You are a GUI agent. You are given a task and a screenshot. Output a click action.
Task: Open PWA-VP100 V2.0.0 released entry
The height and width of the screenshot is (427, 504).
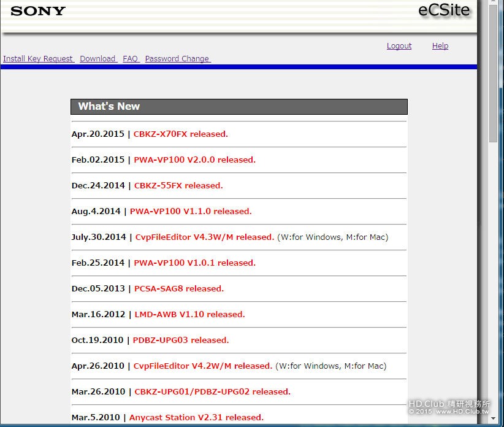click(x=194, y=160)
